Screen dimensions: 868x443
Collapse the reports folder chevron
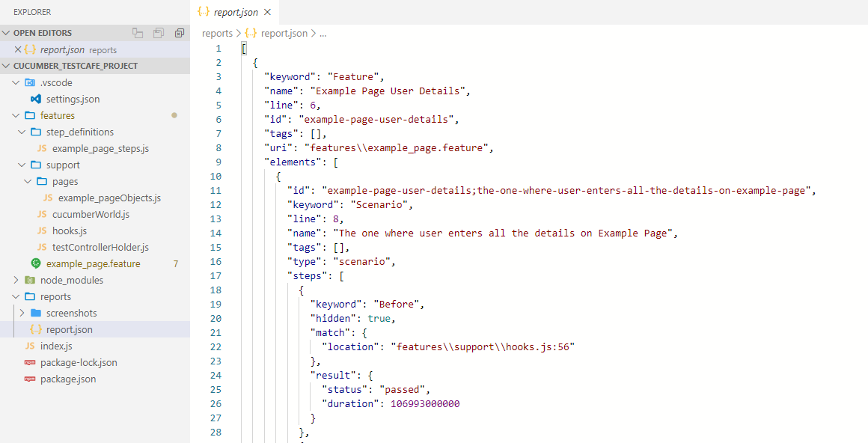pyautogui.click(x=16, y=297)
